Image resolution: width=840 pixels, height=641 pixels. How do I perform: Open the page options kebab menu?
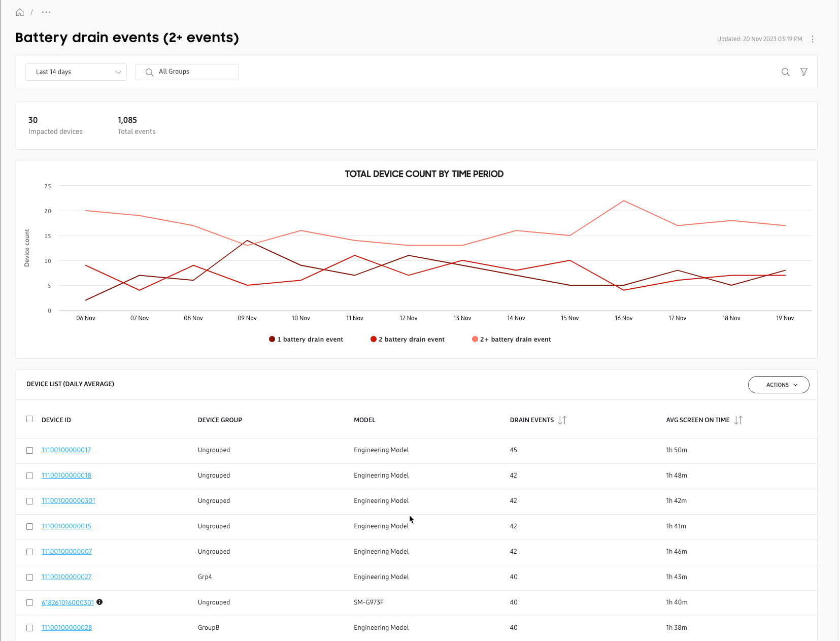(x=813, y=39)
